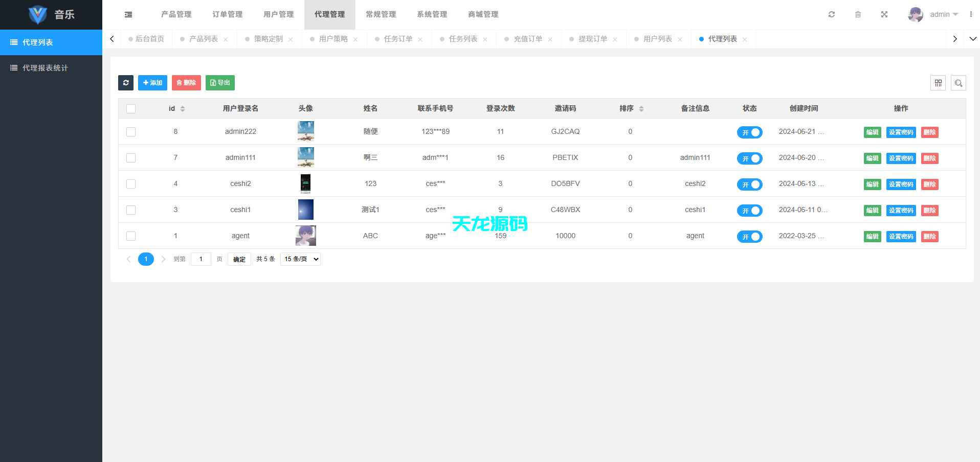
Task: Open the sidebar collapse icon next to logo
Action: [128, 14]
